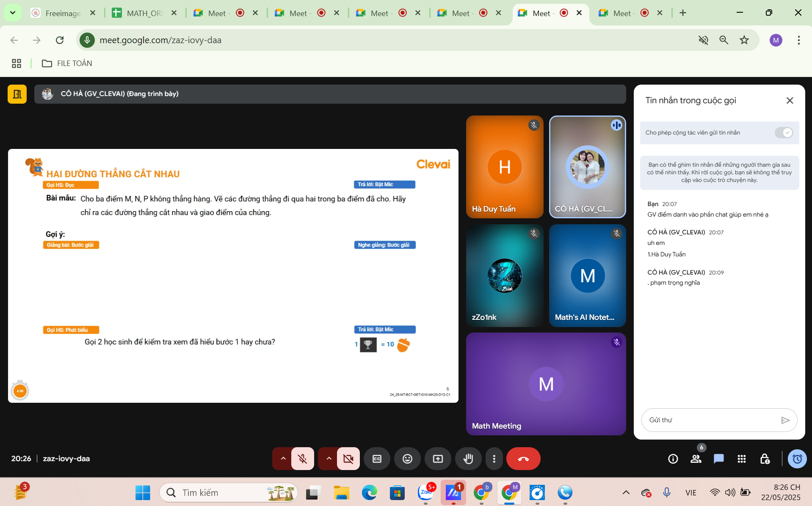Open clock showing 8:26 CH 22/05/2025
Image resolution: width=812 pixels, height=506 pixels.
[781, 492]
